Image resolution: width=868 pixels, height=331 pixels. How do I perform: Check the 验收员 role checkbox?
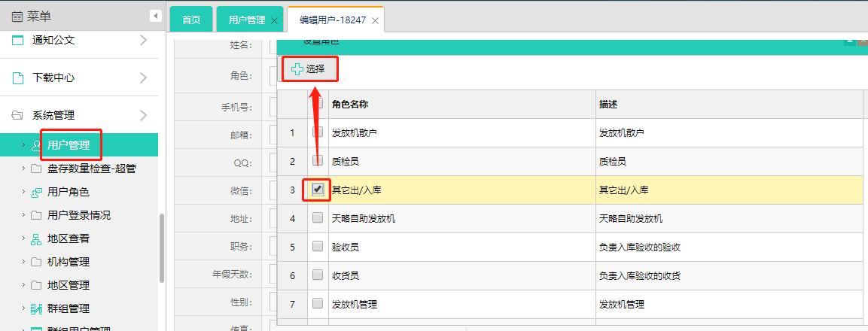[318, 246]
